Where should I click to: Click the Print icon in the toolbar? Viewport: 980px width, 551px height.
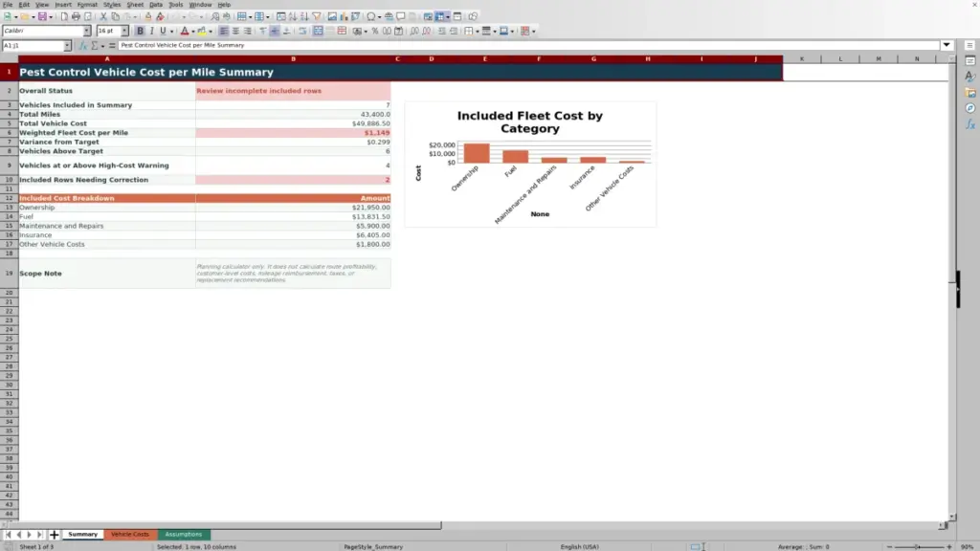pos(76,17)
